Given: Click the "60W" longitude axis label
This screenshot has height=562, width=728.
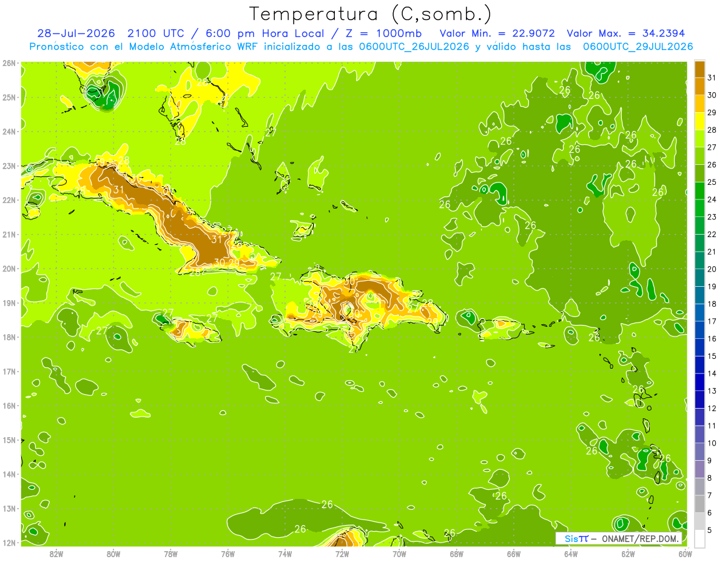Looking at the screenshot, I should pos(685,554).
